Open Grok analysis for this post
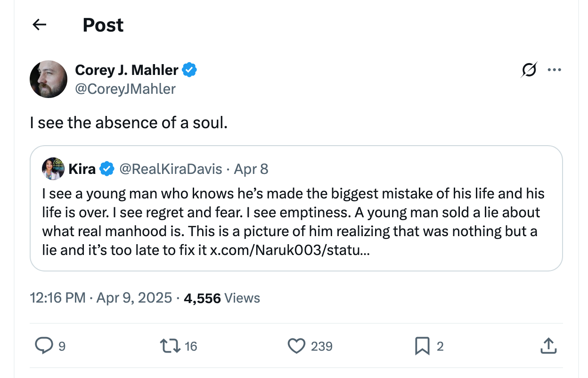This screenshot has height=378, width=588. click(529, 69)
